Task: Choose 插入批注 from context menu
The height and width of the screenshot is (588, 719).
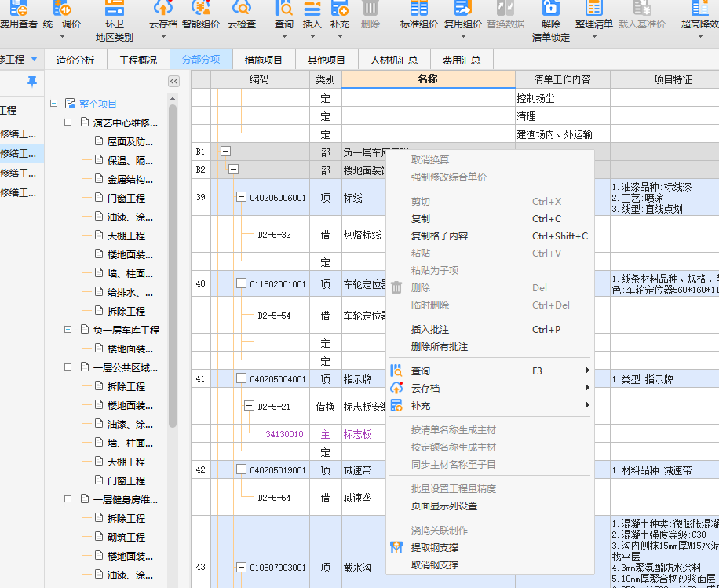Action: pos(490,330)
